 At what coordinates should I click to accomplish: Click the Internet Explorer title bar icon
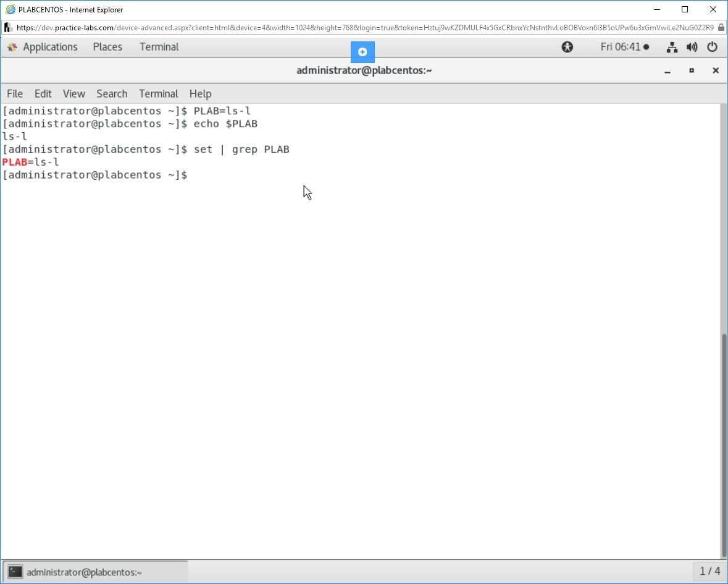10,9
